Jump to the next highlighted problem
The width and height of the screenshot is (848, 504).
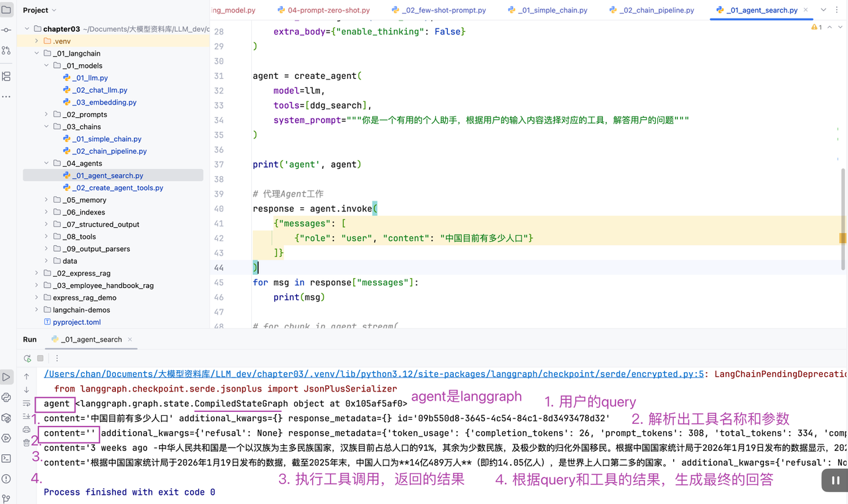click(x=840, y=27)
